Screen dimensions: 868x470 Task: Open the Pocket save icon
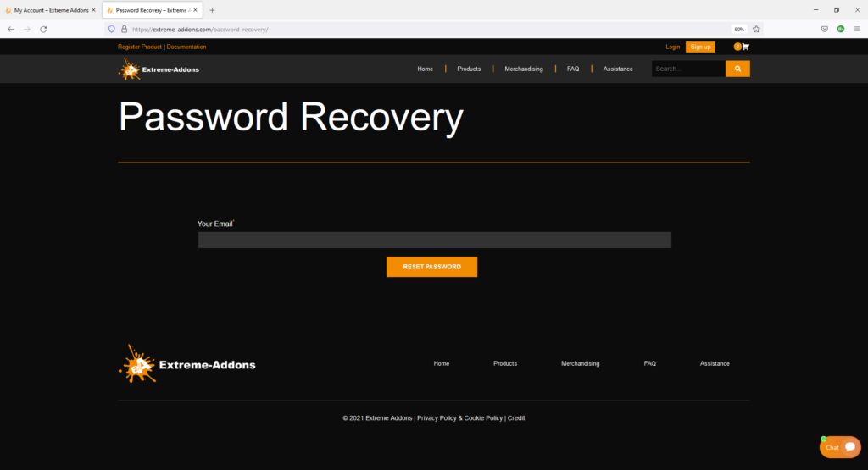[x=825, y=30]
